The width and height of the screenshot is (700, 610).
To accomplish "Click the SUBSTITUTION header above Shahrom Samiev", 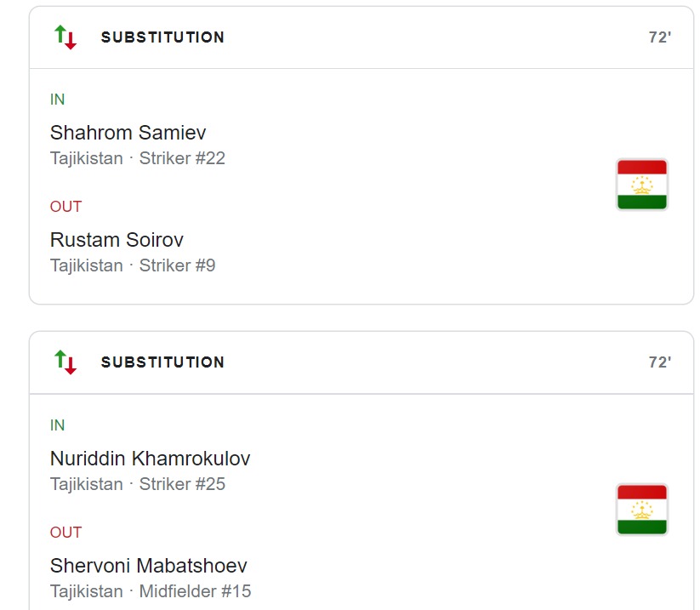I will 162,37.
